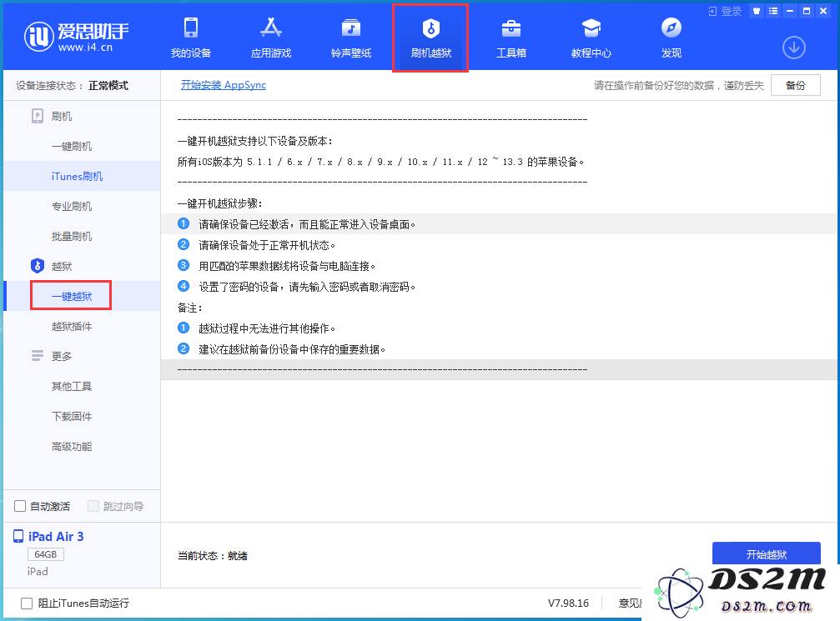
Task: Click the 刷机 phone icon in sidebar
Action: click(38, 116)
